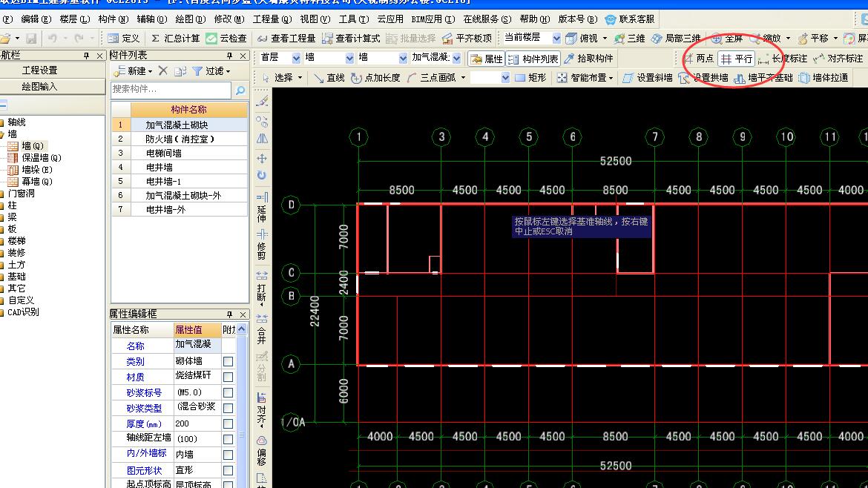Select 直线 line drawing tool
Viewport: 868px width, 488px height.
pos(329,78)
